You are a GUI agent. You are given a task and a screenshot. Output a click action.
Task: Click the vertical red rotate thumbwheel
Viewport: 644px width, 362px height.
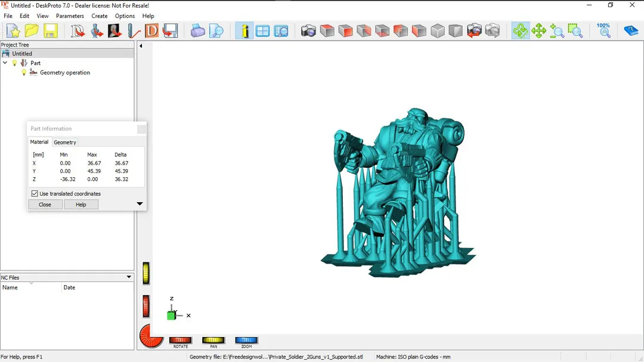[x=146, y=306]
